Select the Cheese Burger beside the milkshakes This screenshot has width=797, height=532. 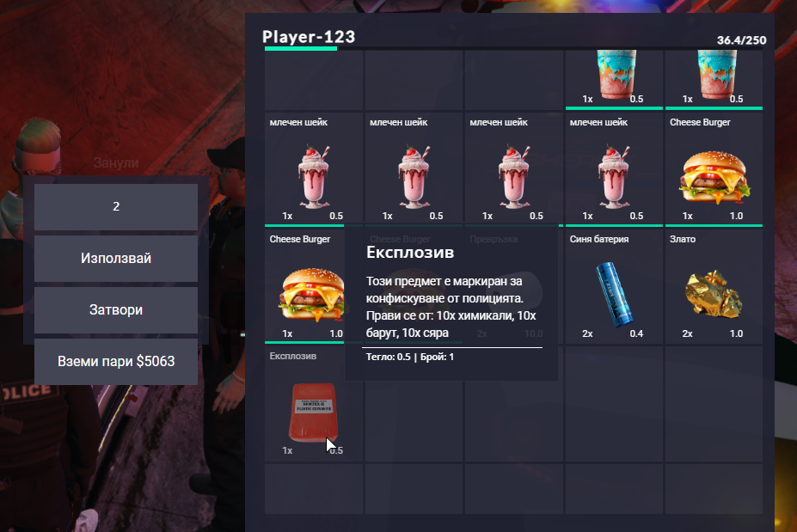(x=714, y=168)
